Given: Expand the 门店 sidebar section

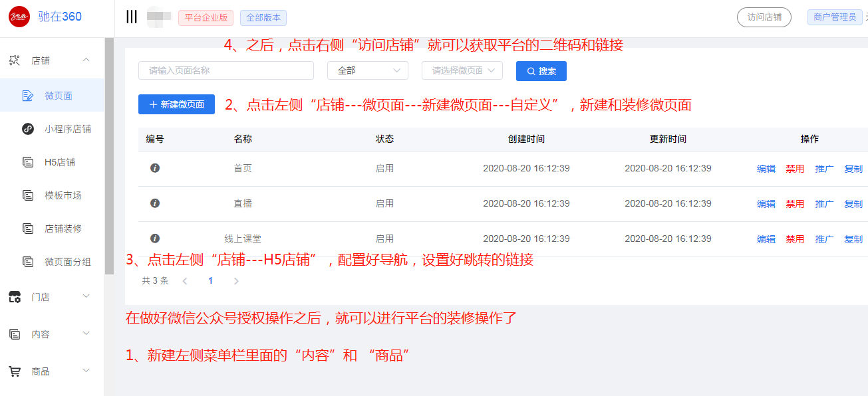Looking at the screenshot, I should [x=86, y=296].
